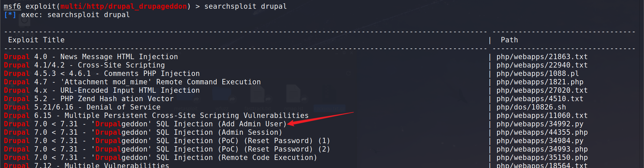Click the path php/webapps/34992.py

tap(540, 124)
